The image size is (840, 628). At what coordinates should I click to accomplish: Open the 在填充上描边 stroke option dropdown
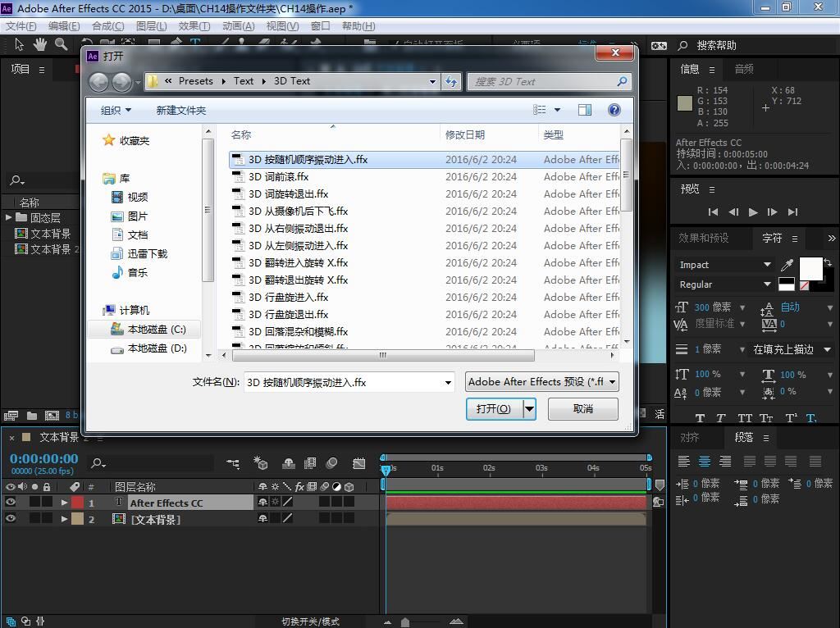pos(827,349)
